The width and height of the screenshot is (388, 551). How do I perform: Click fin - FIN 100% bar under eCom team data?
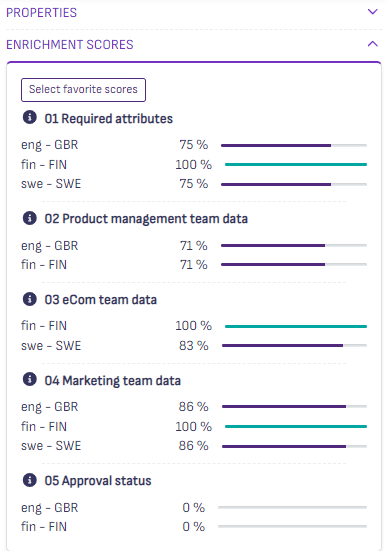point(296,326)
